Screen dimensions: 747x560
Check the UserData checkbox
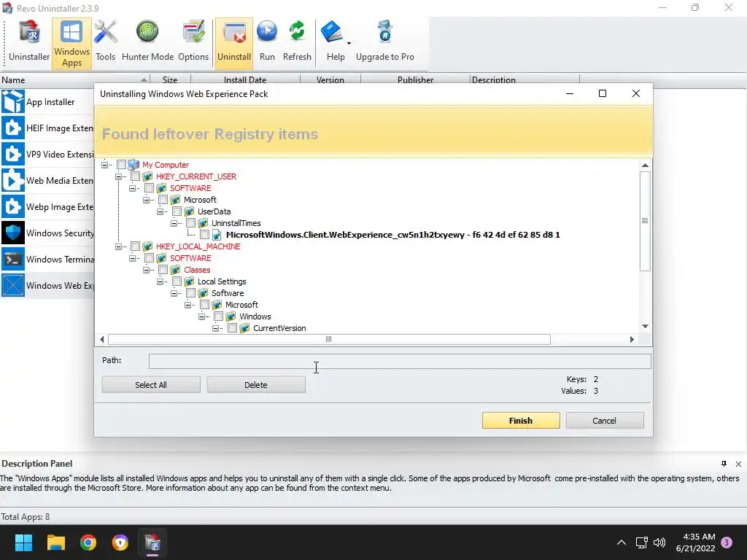tap(177, 211)
